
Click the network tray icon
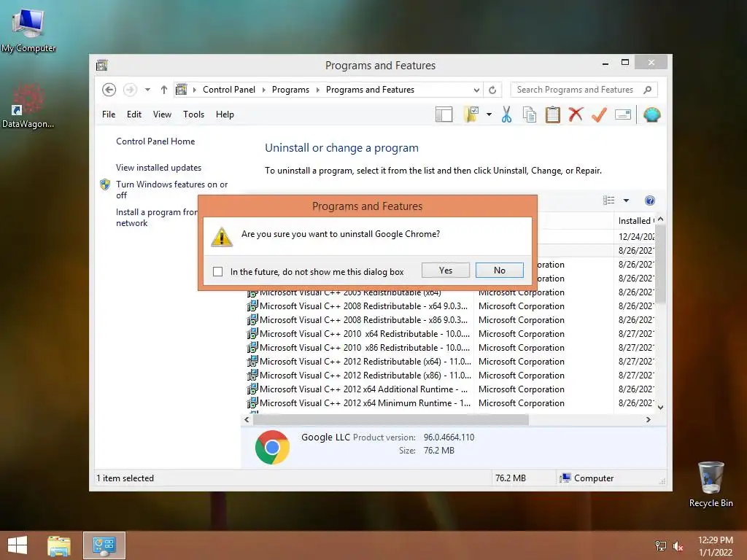[661, 545]
